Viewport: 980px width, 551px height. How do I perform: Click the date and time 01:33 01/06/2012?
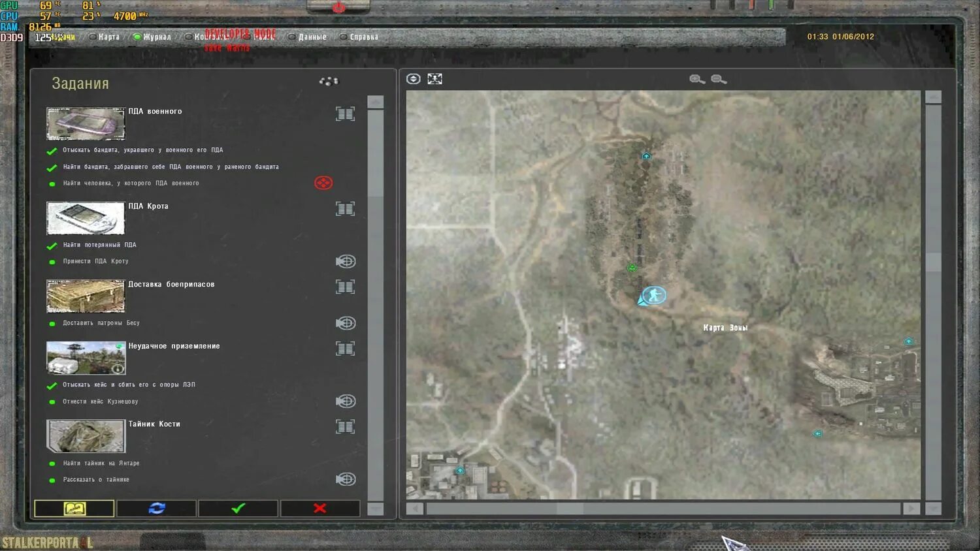840,37
